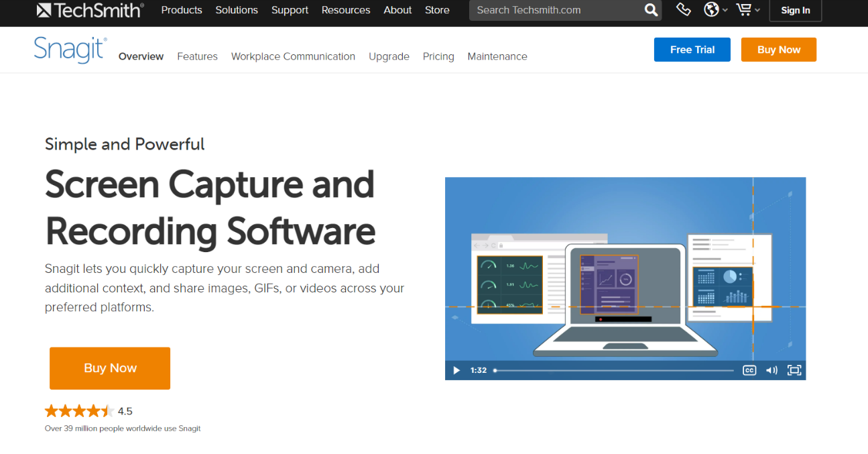
Task: Mute the video volume
Action: (x=771, y=370)
